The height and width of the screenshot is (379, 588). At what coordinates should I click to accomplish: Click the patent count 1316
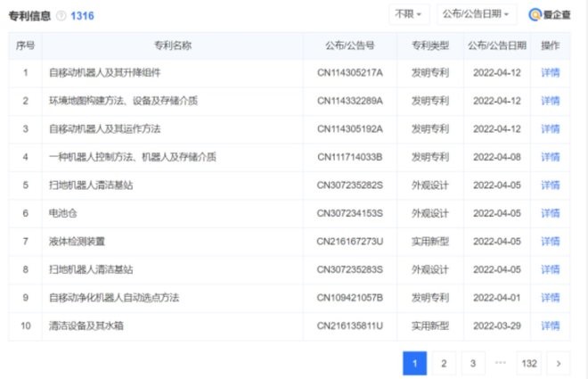point(82,16)
